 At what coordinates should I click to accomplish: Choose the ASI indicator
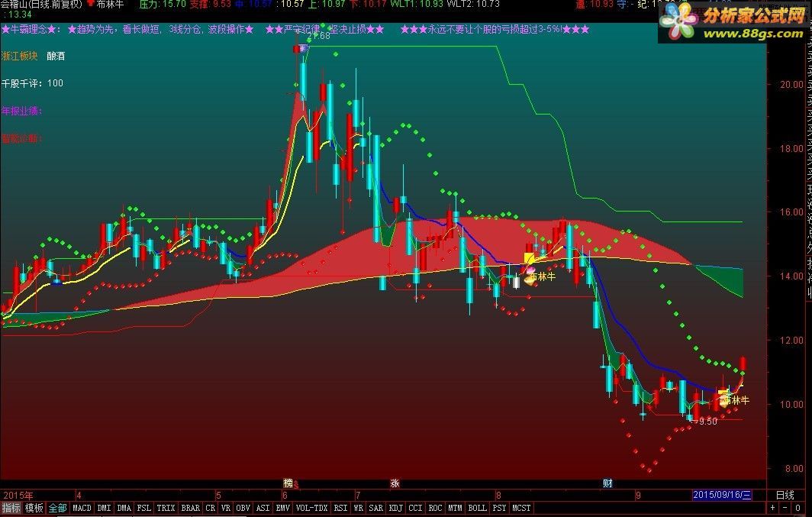(263, 508)
